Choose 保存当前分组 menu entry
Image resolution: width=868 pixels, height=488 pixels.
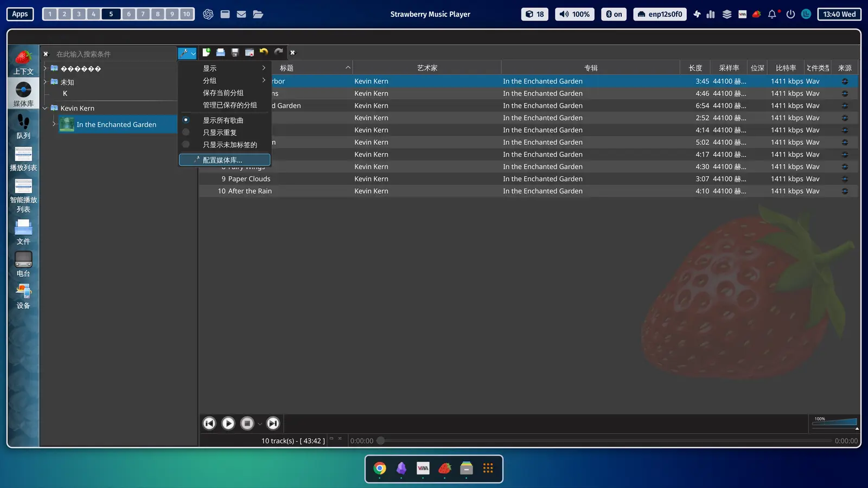click(x=225, y=93)
